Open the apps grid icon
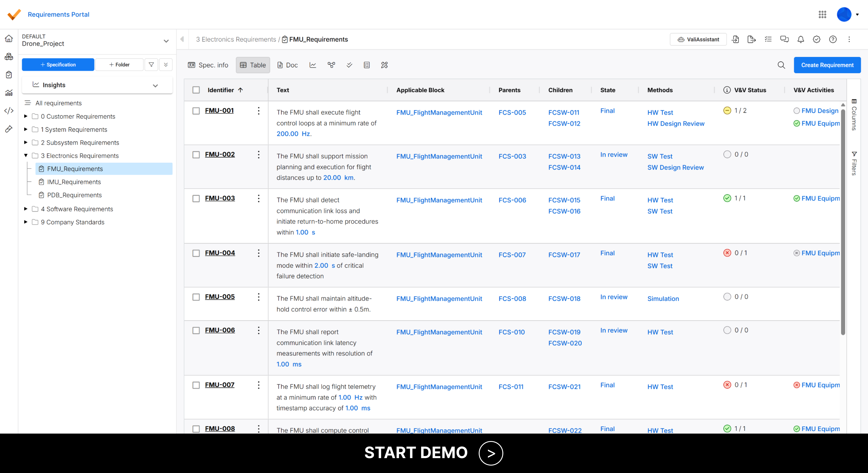This screenshot has width=868, height=473. click(x=822, y=14)
